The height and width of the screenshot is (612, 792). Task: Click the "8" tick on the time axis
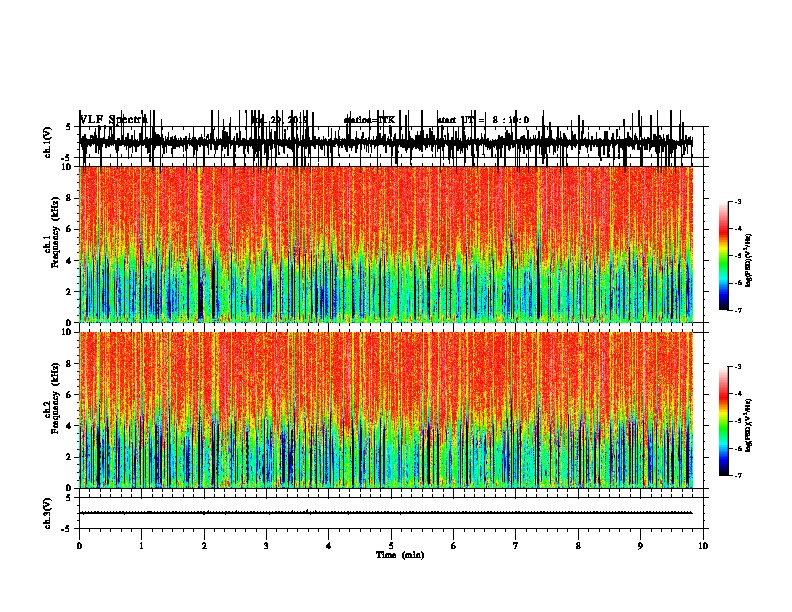578,546
